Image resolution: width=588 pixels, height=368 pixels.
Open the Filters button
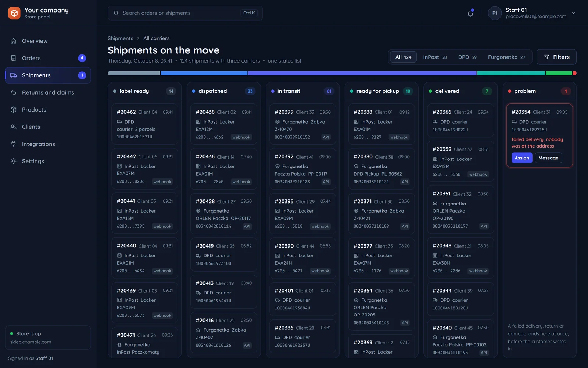[556, 57]
